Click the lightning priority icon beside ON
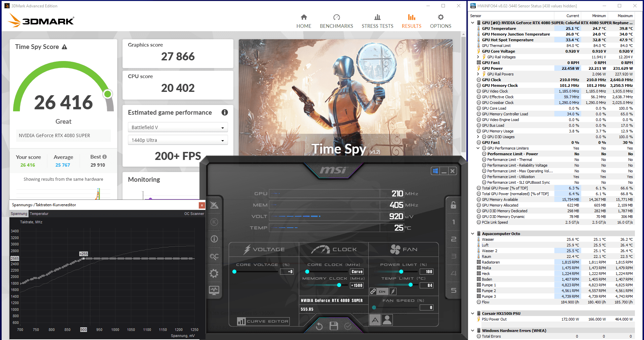The height and width of the screenshot is (340, 644). (x=393, y=291)
